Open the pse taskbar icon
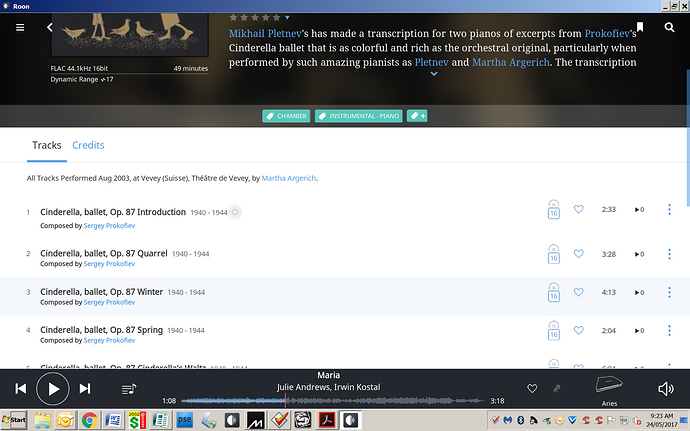690x431 pixels. [184, 420]
